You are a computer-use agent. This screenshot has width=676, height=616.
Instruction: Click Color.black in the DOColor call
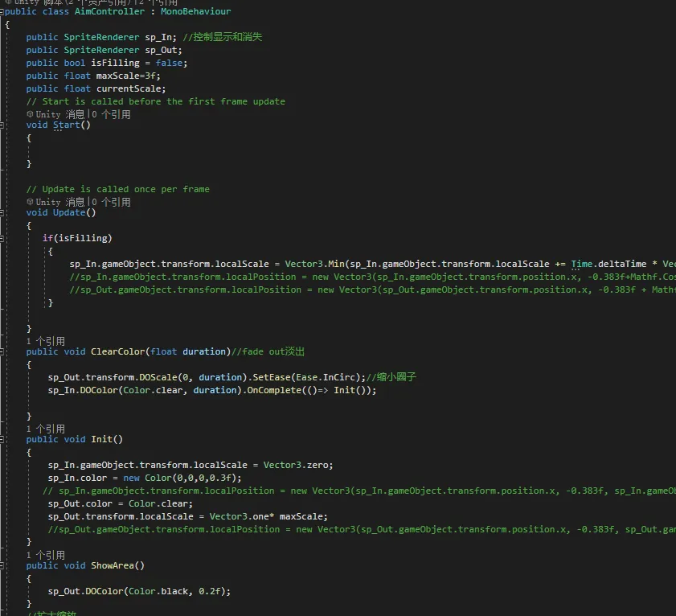[x=158, y=591]
